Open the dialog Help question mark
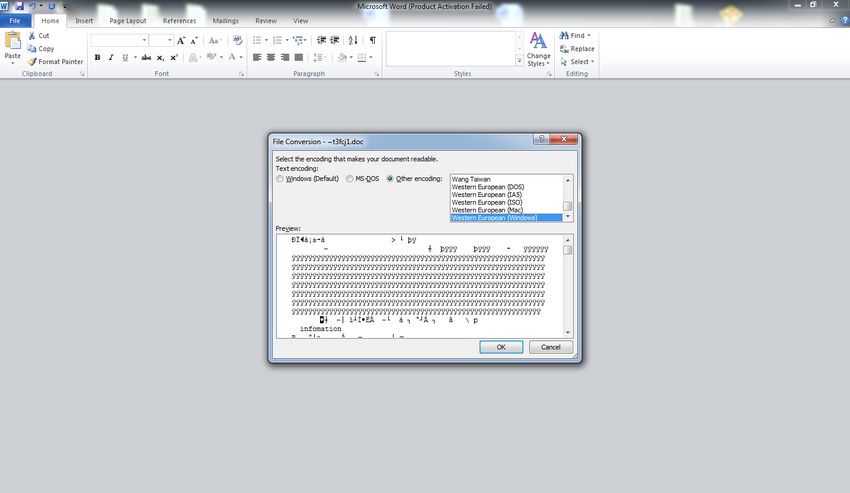Screen dimensions: 850x493 (x=541, y=139)
